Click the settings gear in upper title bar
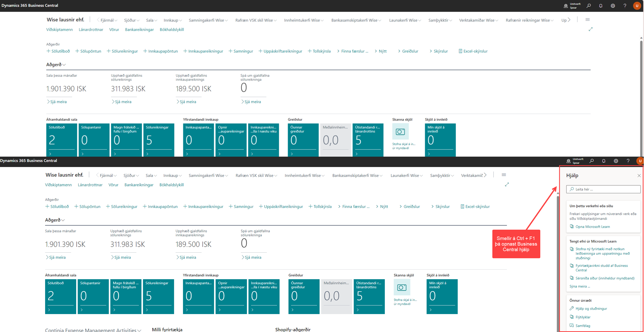Image resolution: width=644 pixels, height=332 pixels. [x=613, y=6]
